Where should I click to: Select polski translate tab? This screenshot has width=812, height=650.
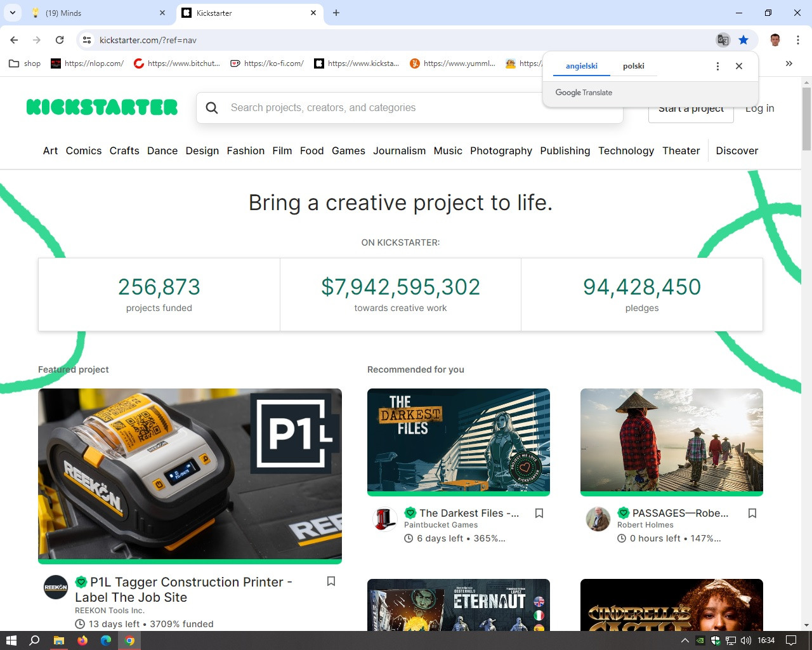pos(634,66)
